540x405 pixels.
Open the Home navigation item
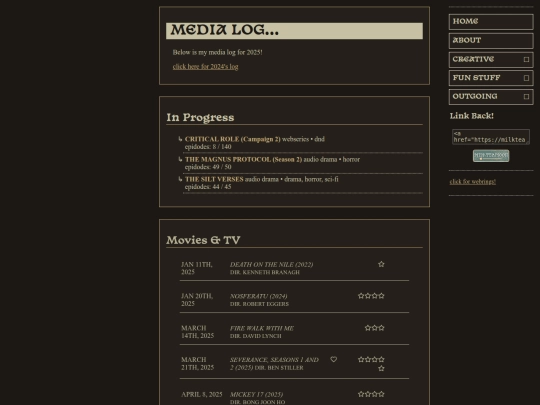point(491,22)
